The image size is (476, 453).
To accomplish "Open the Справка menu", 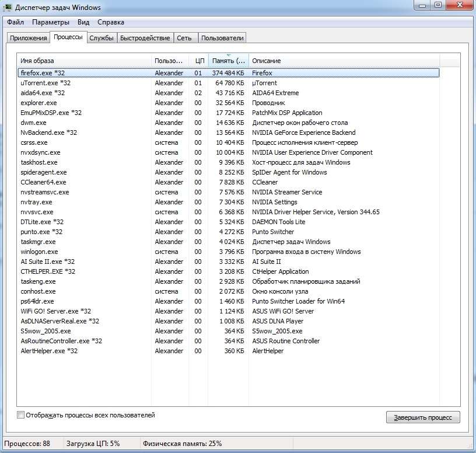I will click(x=111, y=22).
